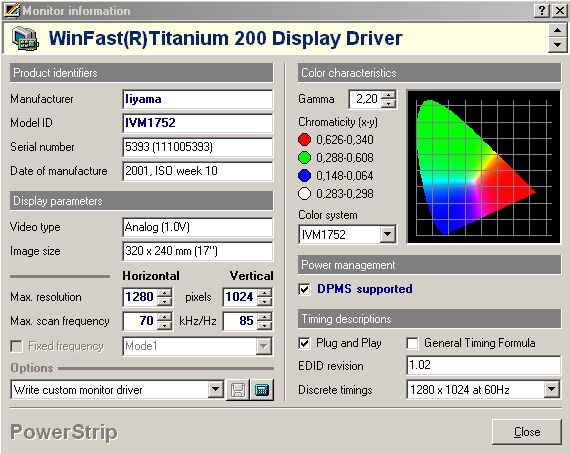Image resolution: width=570 pixels, height=454 pixels.
Task: Click the Serial number field
Action: point(197,147)
